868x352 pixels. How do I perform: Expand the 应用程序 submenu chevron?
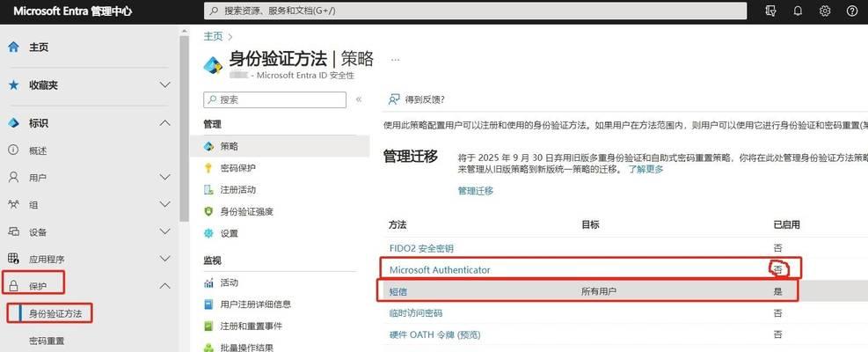pyautogui.click(x=165, y=259)
